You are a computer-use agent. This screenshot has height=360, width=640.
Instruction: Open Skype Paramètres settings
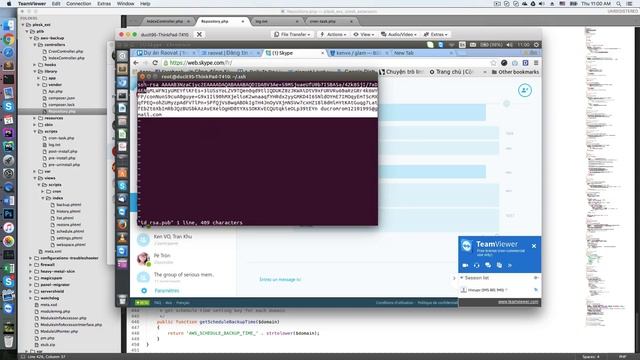tap(167, 291)
